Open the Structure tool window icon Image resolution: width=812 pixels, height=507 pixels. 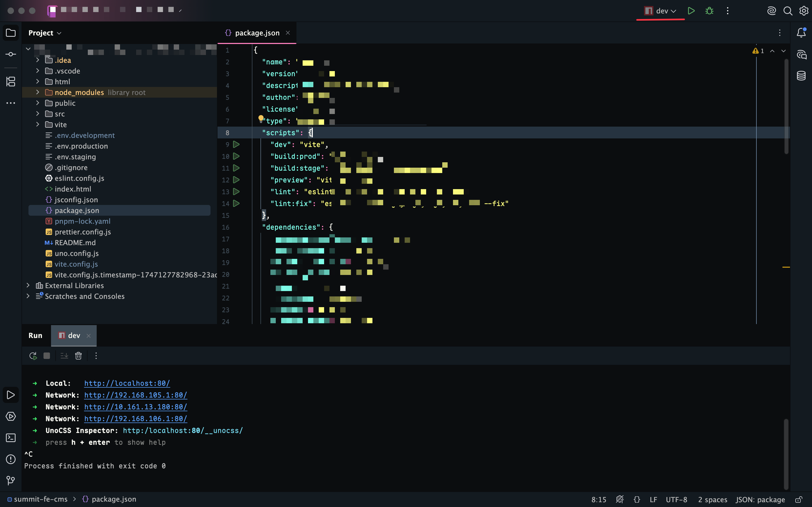[11, 82]
